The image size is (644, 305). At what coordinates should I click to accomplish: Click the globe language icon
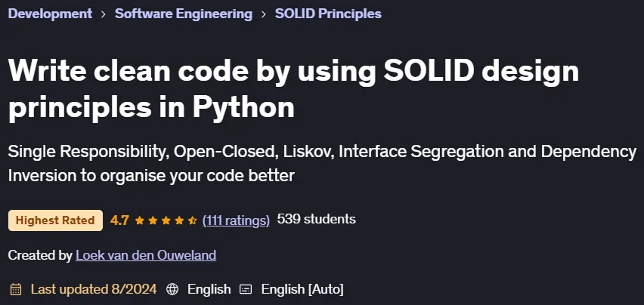(172, 289)
